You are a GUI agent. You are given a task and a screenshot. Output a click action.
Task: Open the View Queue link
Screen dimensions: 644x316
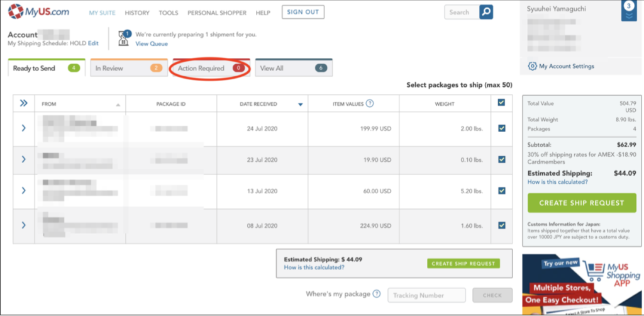pos(152,43)
